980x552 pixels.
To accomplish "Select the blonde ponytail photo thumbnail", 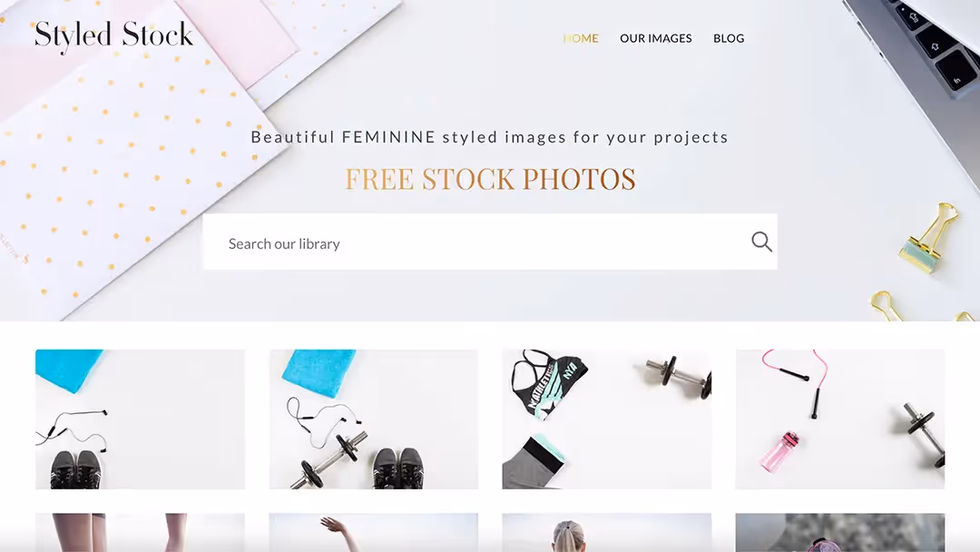I will coord(607,533).
